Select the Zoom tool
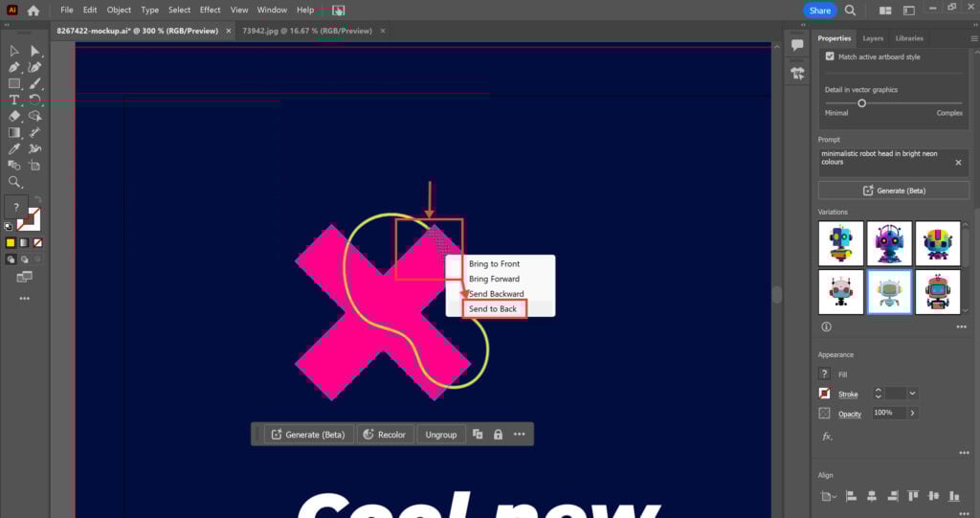Viewport: 980px width, 518px height. tap(13, 182)
